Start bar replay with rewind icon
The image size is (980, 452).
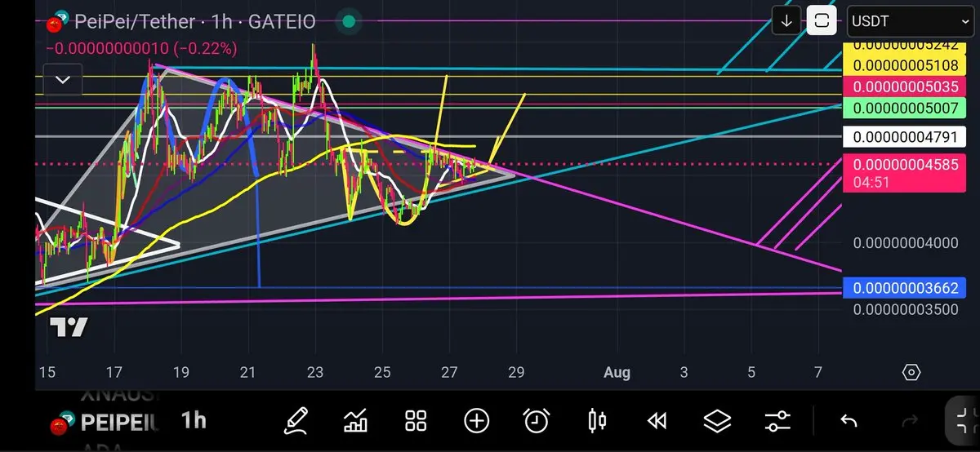tap(657, 421)
